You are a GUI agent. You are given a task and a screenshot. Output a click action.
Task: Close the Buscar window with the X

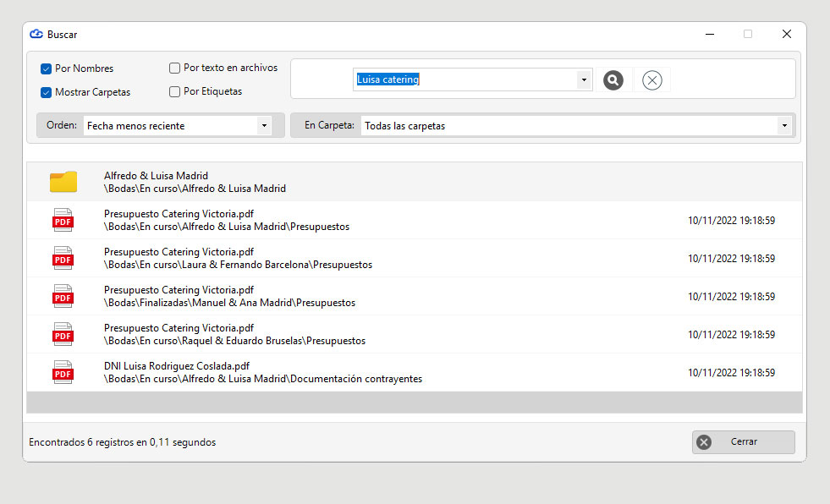point(787,34)
